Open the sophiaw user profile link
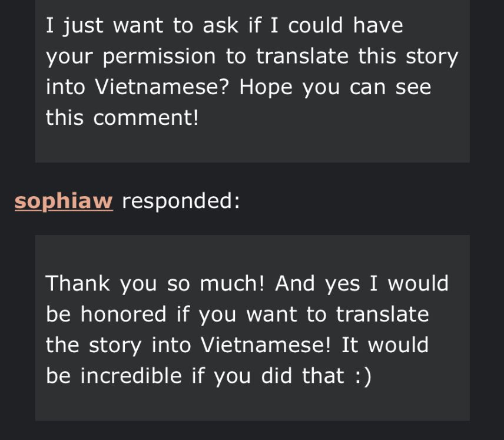This screenshot has width=504, height=440. 63,201
